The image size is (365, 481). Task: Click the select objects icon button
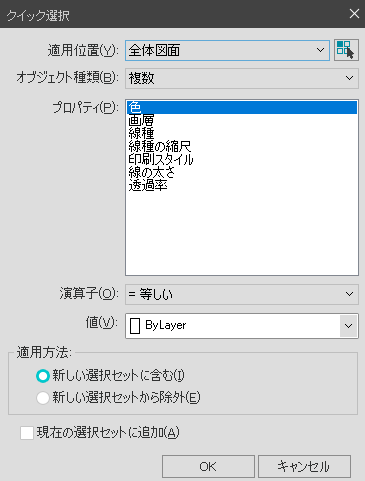click(x=346, y=50)
